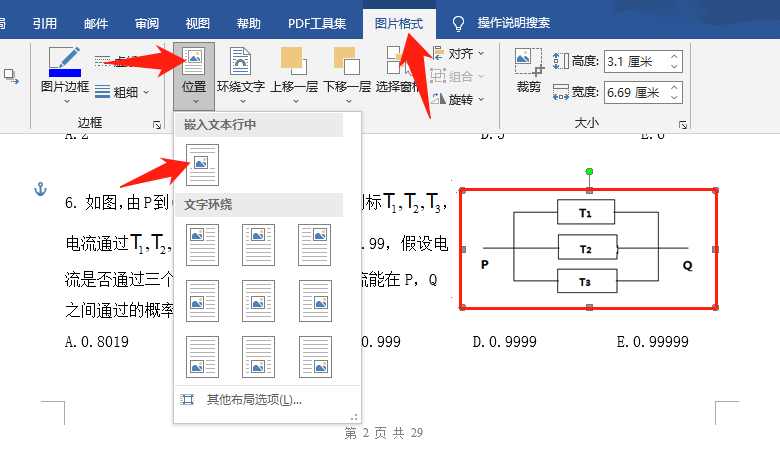Open the line weight (粗细) dropdown

pos(123,92)
